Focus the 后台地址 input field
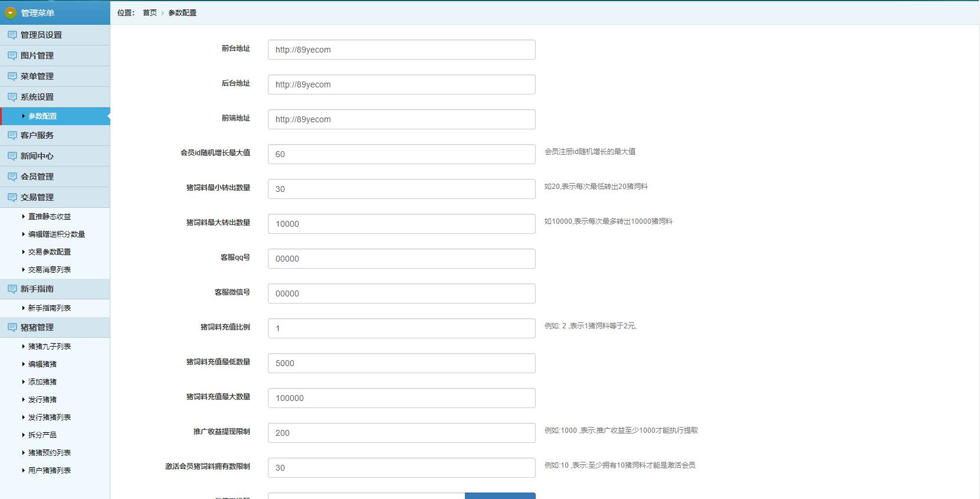The width and height of the screenshot is (980, 499). click(x=402, y=84)
